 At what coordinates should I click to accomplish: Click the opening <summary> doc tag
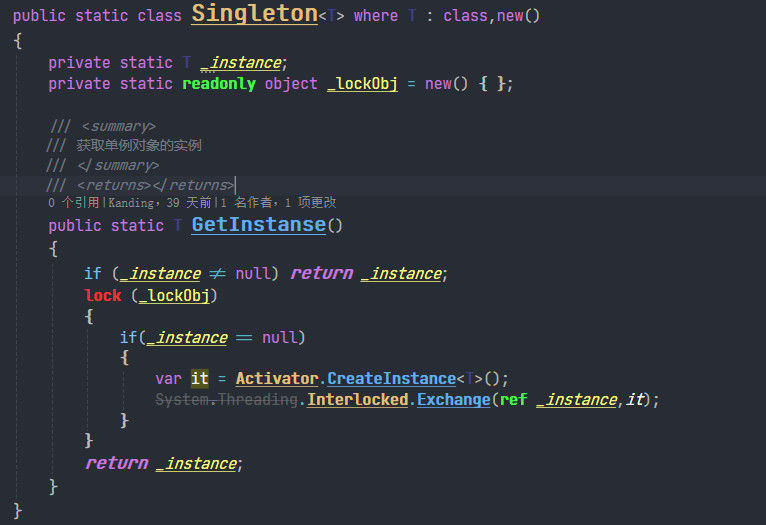click(118, 127)
